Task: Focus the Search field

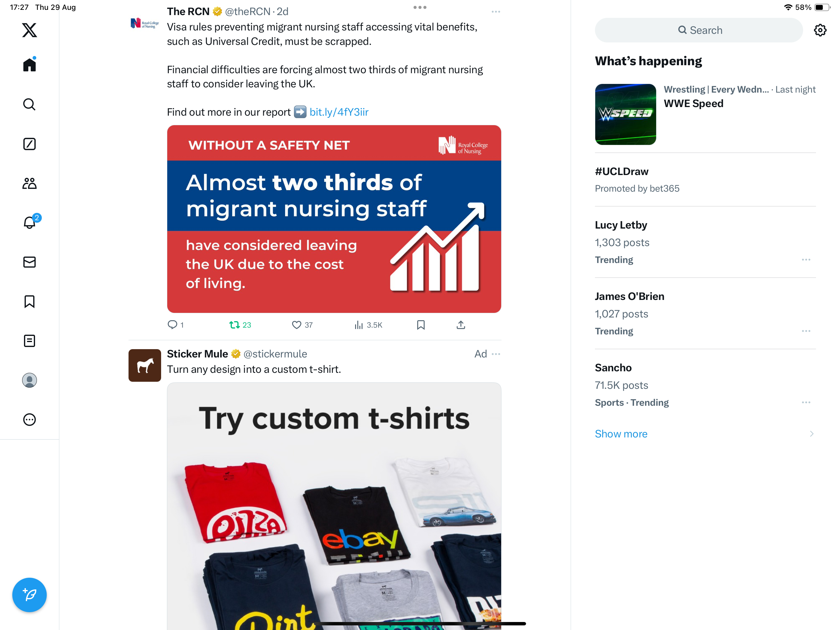Action: click(699, 30)
